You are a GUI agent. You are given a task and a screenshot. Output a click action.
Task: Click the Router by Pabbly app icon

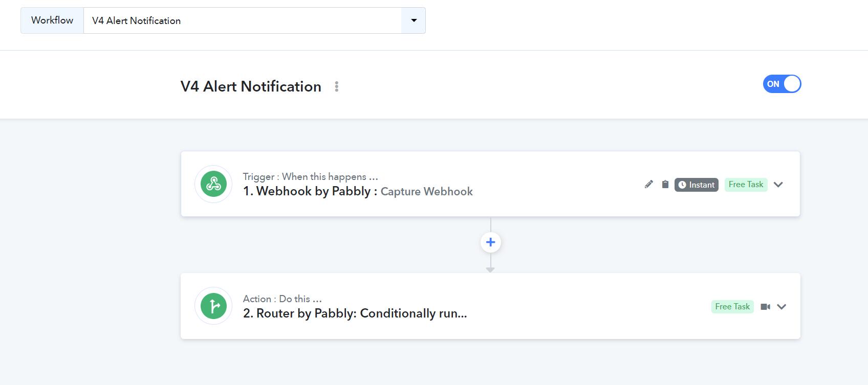pyautogui.click(x=213, y=306)
